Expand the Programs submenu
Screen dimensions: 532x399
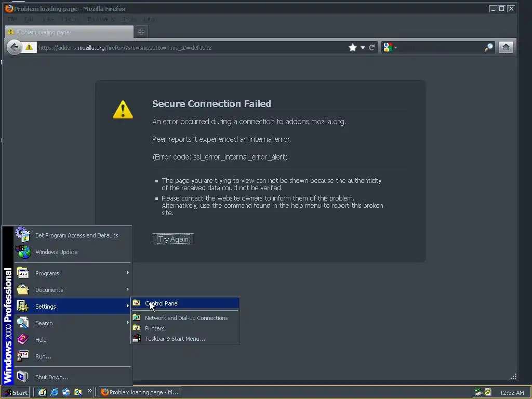pos(73,273)
